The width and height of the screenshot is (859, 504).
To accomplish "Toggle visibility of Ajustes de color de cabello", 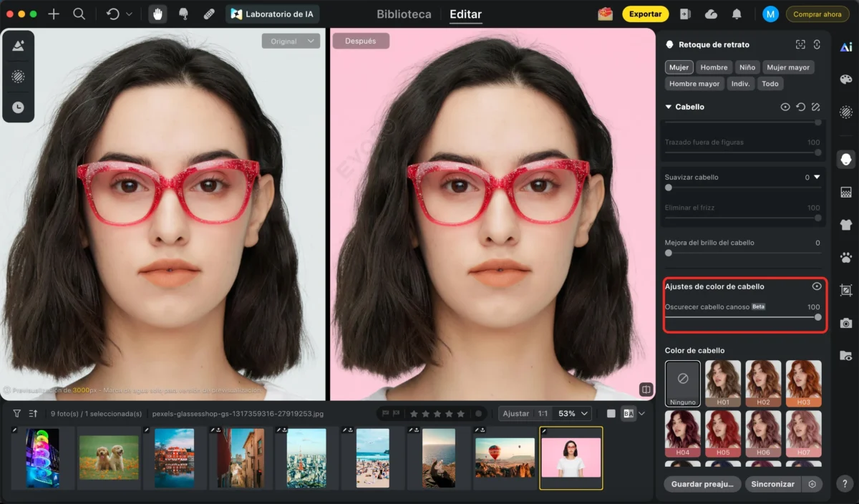I will (x=817, y=286).
